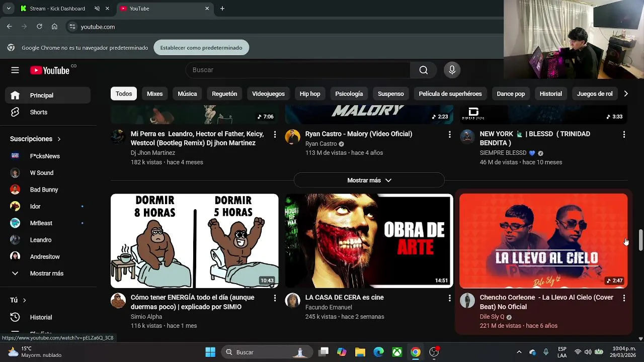Open Dj Jhon Martinez channel link
The image size is (644, 362).
(153, 153)
